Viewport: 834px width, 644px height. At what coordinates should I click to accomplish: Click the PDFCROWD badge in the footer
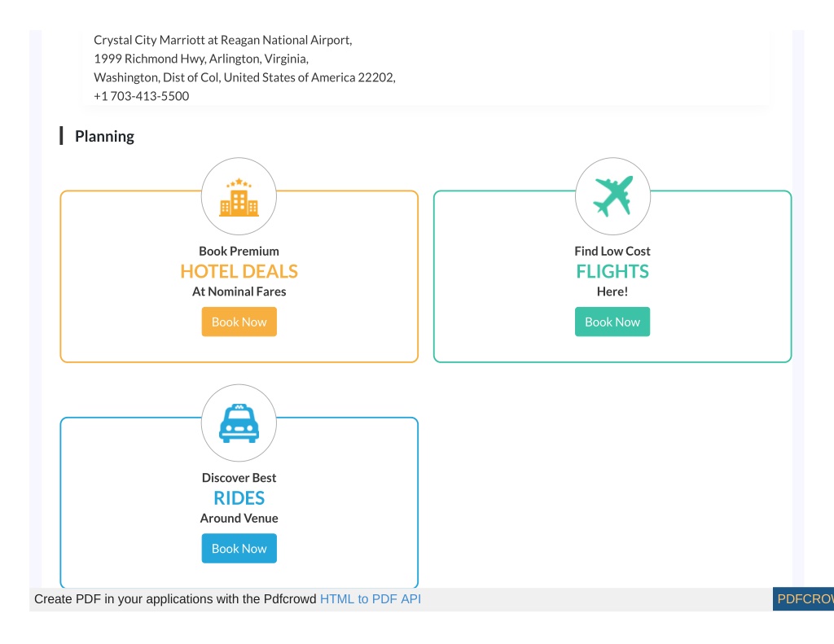pos(803,598)
